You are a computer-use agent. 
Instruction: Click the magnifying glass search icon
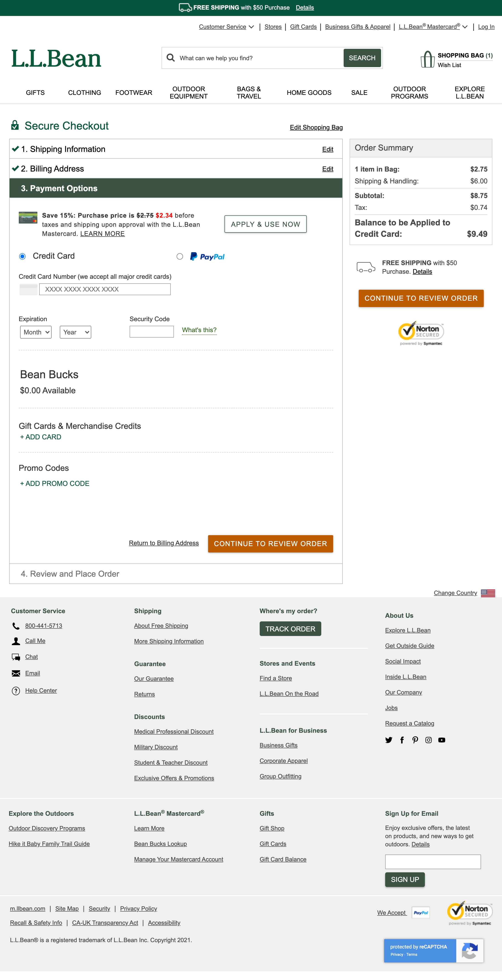coord(171,58)
